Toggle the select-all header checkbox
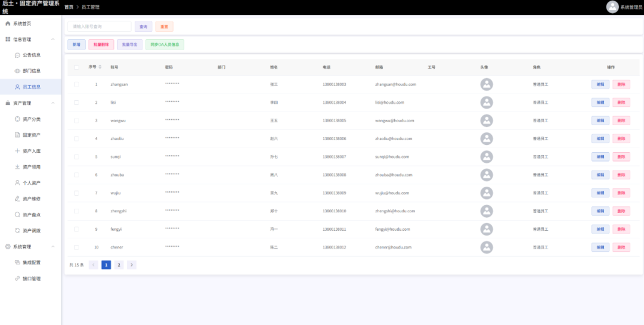Viewport: 644px width, 325px height. point(76,67)
